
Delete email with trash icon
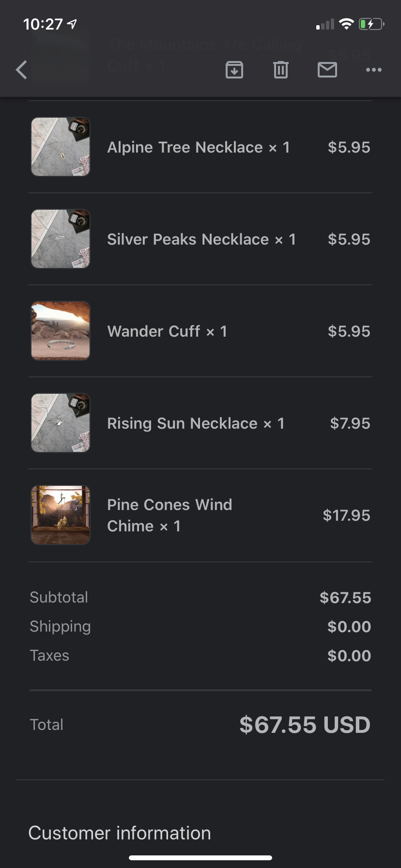pos(281,70)
